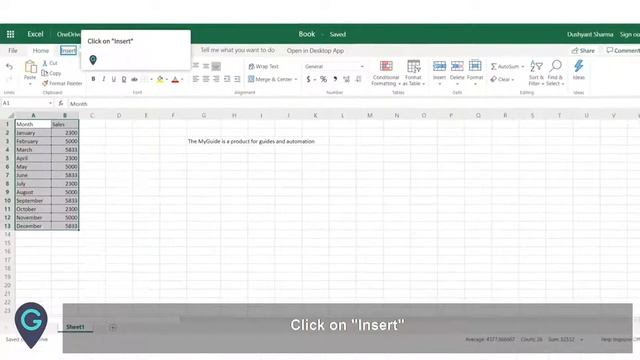Image resolution: width=640 pixels, height=360 pixels.
Task: Toggle double underline formatting
Action: (x=124, y=79)
